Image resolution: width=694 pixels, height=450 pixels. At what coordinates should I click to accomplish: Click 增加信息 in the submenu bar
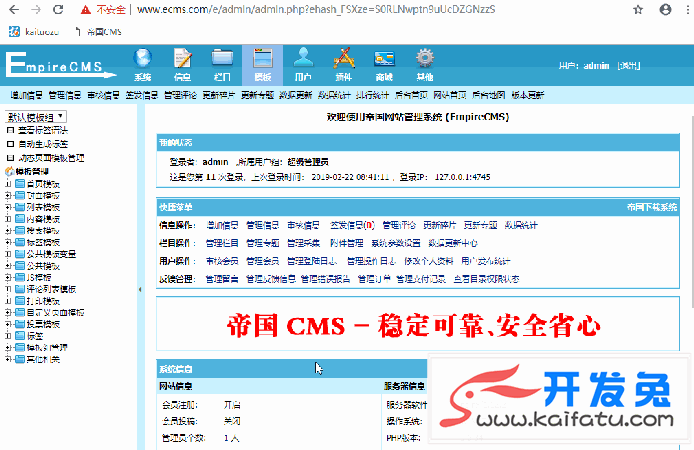[x=26, y=95]
